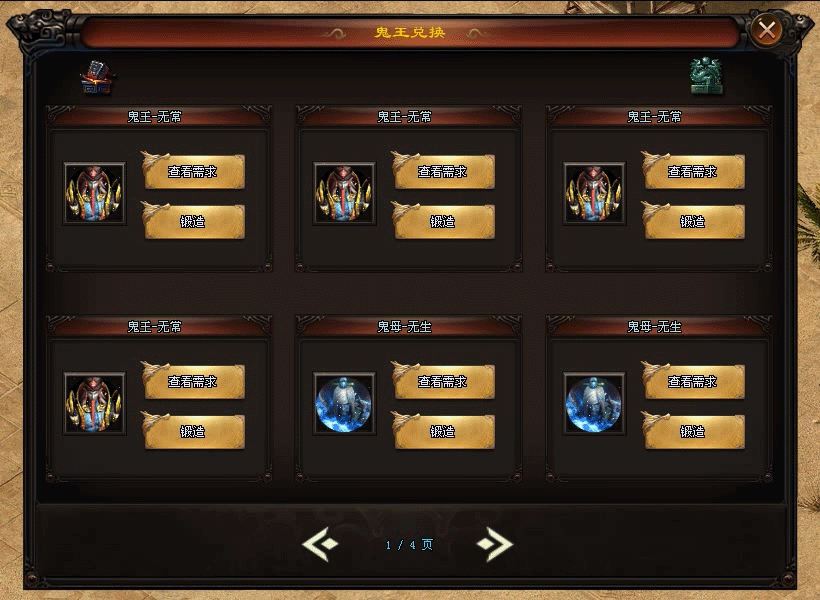Select middle 鬼王-无常 item portrait in top row

click(x=344, y=194)
